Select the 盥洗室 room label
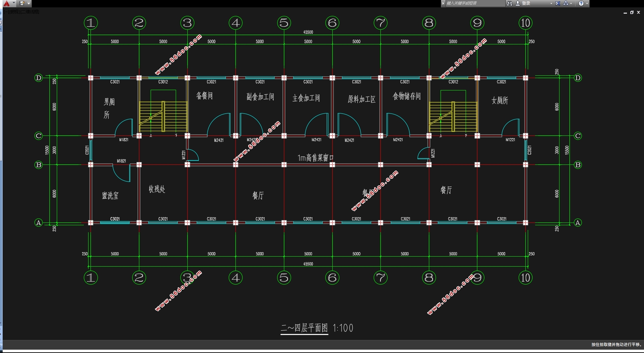Screen dimensions: 644x353 tap(110, 195)
